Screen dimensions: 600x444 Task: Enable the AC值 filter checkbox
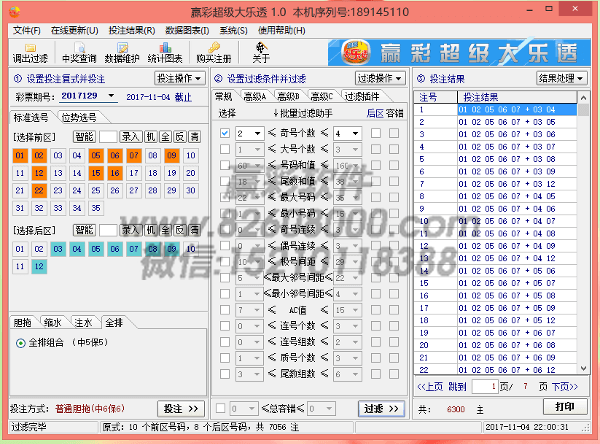pyautogui.click(x=225, y=310)
